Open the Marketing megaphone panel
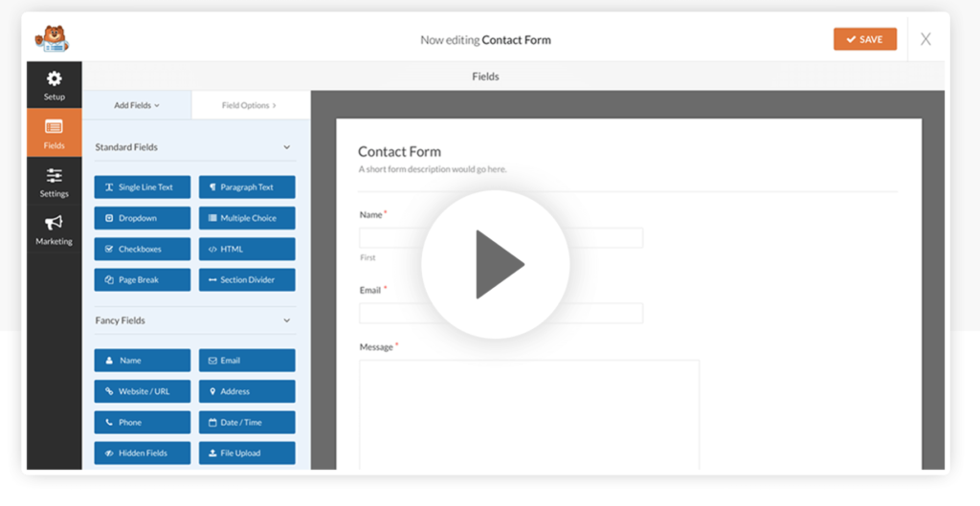The width and height of the screenshot is (980, 506). tap(55, 230)
